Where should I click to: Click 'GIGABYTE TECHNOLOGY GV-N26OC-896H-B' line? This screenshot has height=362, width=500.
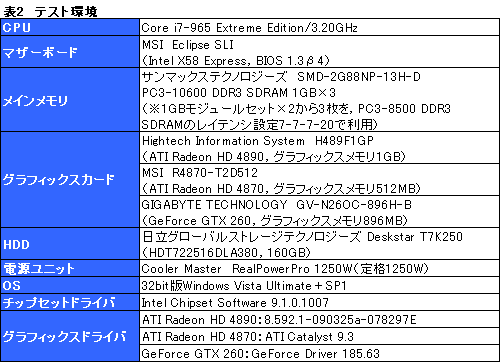(277, 205)
